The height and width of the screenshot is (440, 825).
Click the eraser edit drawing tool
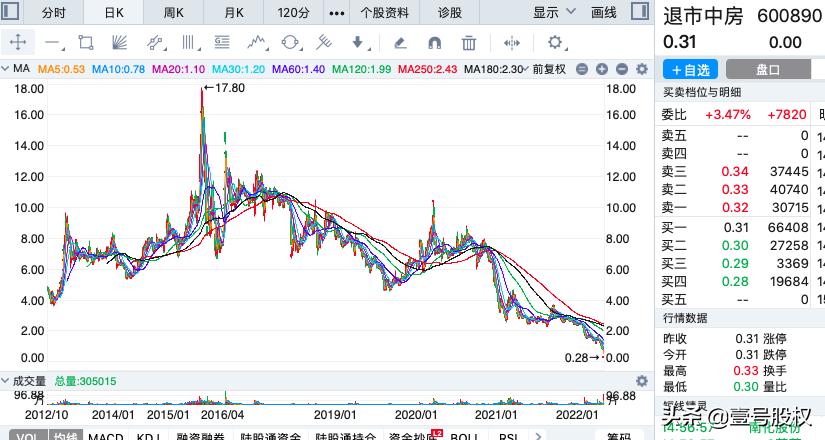point(400,43)
